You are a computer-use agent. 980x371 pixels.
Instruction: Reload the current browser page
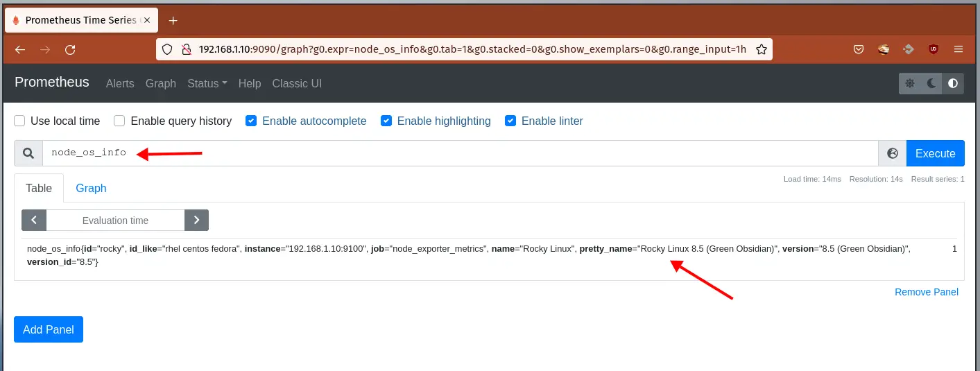pos(70,49)
